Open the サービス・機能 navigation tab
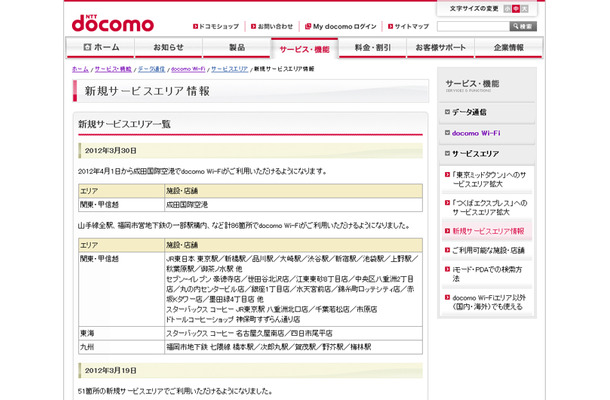Viewport: 610px width, 400px height. click(305, 49)
